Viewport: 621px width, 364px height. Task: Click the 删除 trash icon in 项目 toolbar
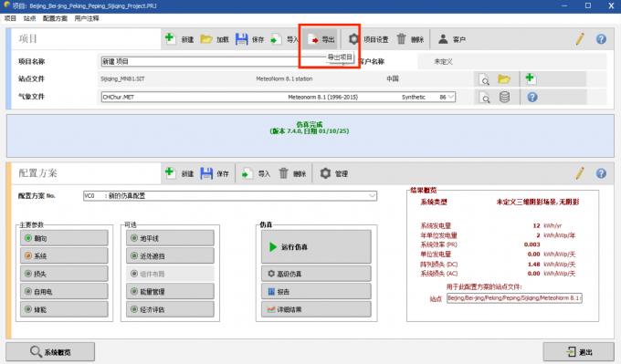point(402,39)
